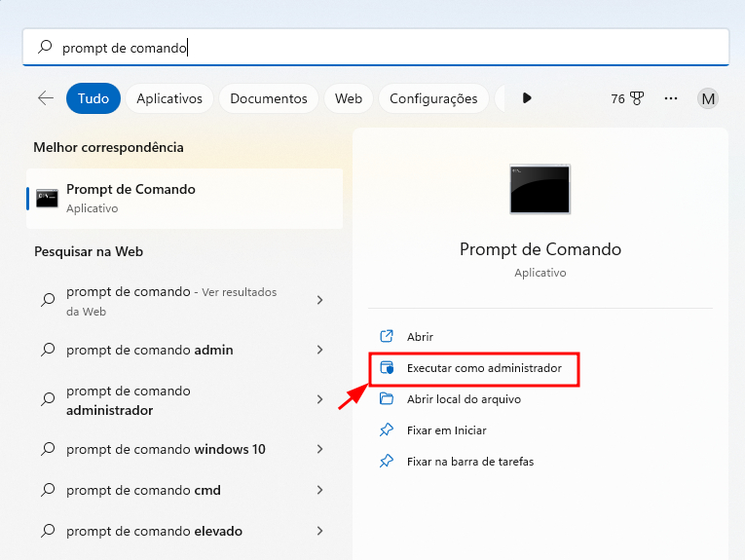The width and height of the screenshot is (745, 560).
Task: Click the play arrow to show more filters
Action: tap(527, 98)
